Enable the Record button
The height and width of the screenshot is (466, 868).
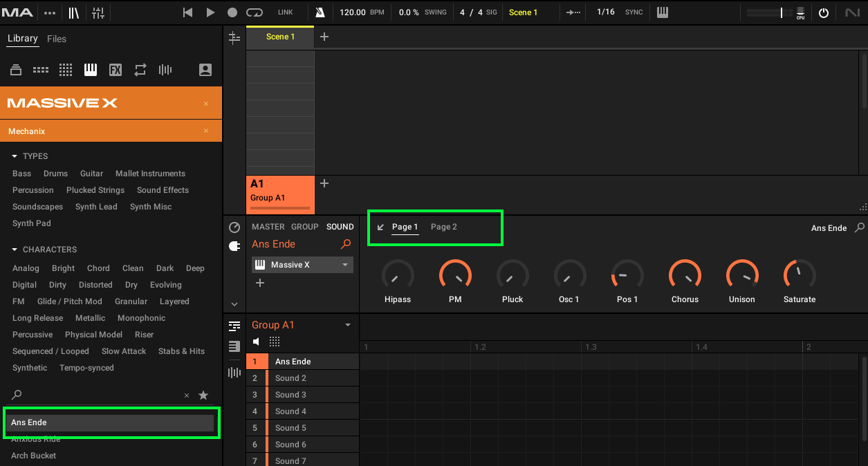(232, 12)
